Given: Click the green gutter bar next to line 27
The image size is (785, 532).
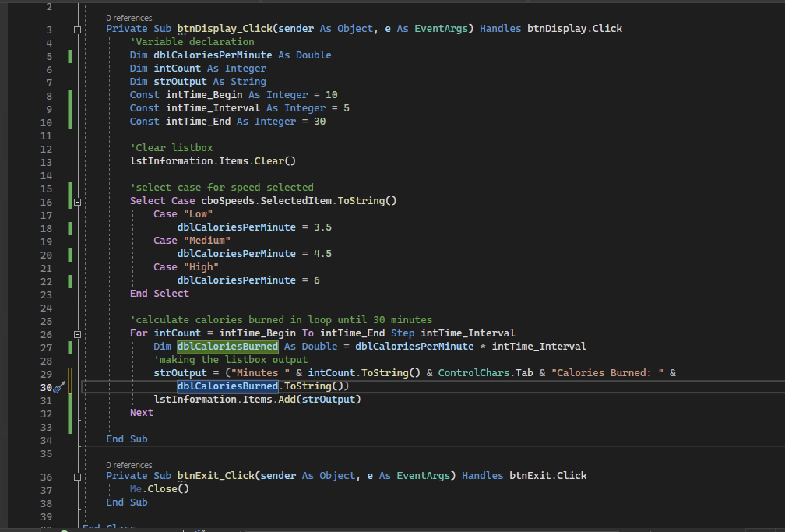Looking at the screenshot, I should point(70,348).
